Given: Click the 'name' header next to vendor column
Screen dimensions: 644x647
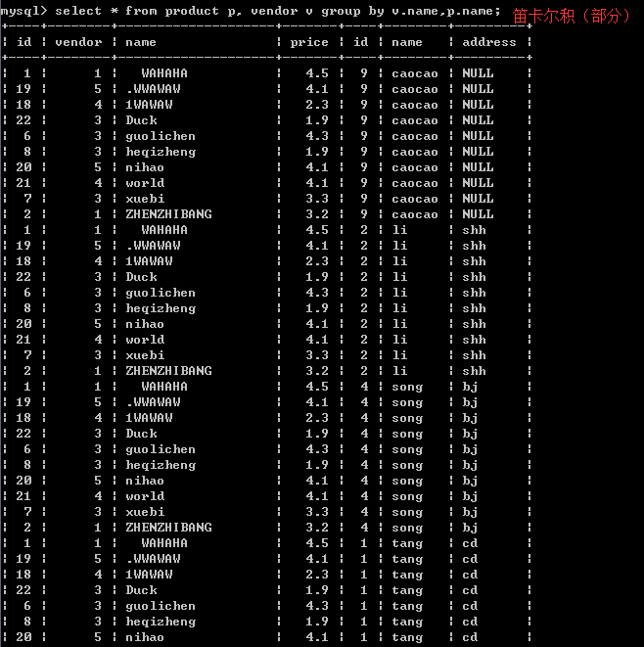Looking at the screenshot, I should coord(141,42).
